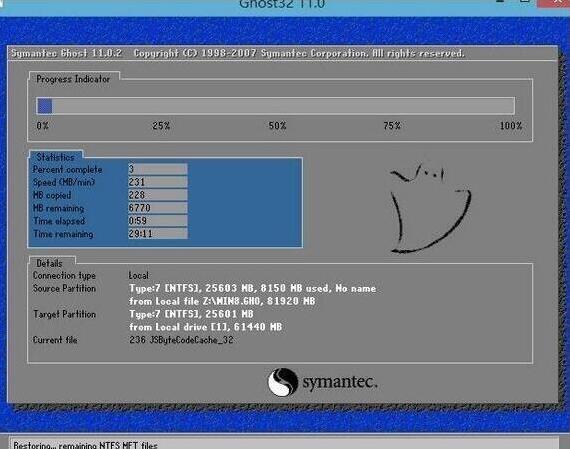Click the symantec wordmark text

(340, 382)
